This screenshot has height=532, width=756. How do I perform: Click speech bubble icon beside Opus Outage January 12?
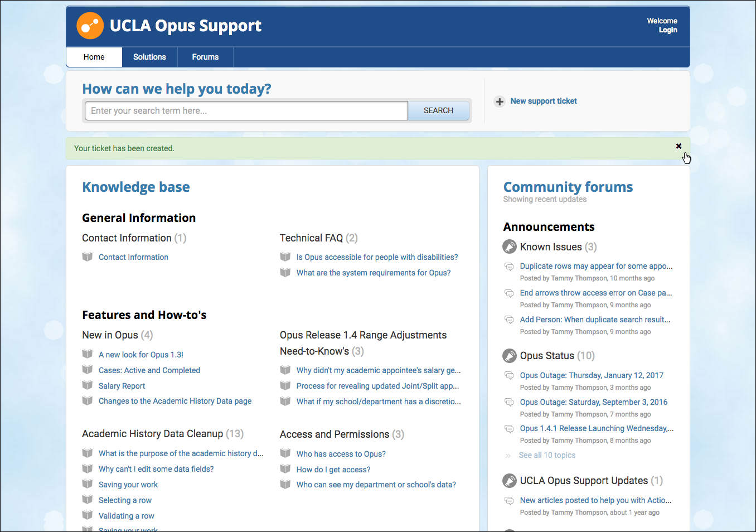(x=509, y=376)
